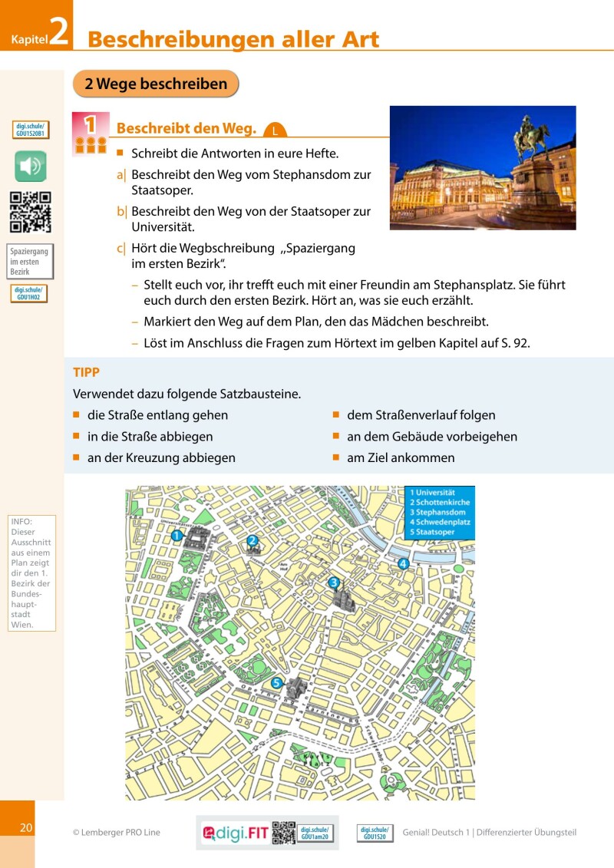Viewport: 614px width, 868px height.
Task: Open the digi.schule GDU1S20B1 link badge
Action: (x=31, y=130)
